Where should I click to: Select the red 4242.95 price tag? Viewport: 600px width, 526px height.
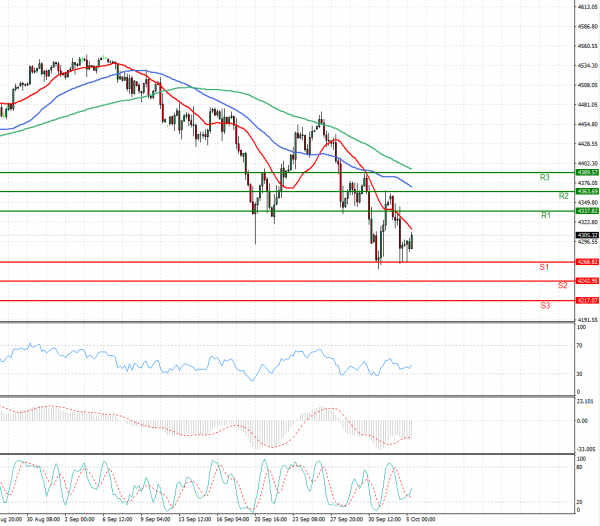(587, 281)
